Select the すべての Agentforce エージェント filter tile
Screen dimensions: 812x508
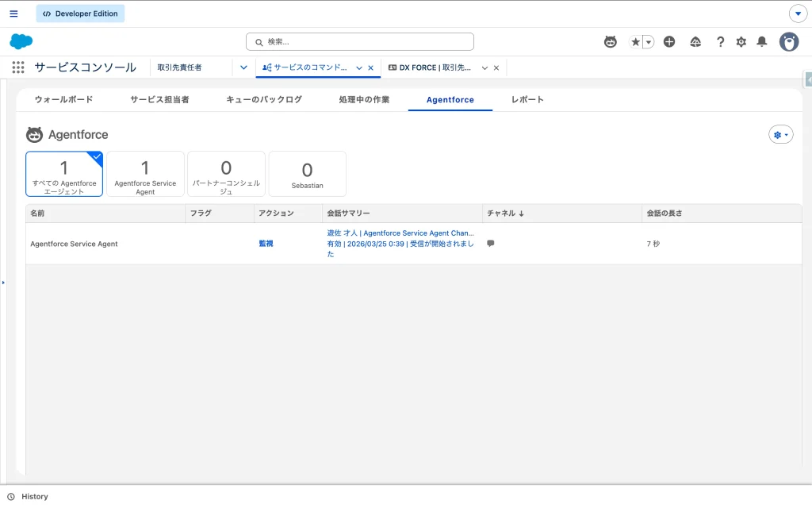(64, 174)
